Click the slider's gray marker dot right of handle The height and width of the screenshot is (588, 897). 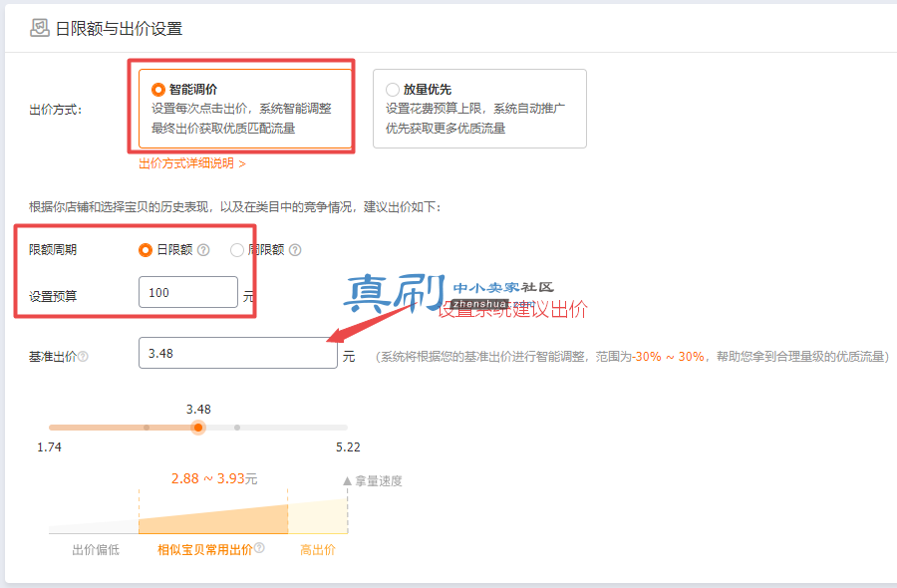[237, 428]
